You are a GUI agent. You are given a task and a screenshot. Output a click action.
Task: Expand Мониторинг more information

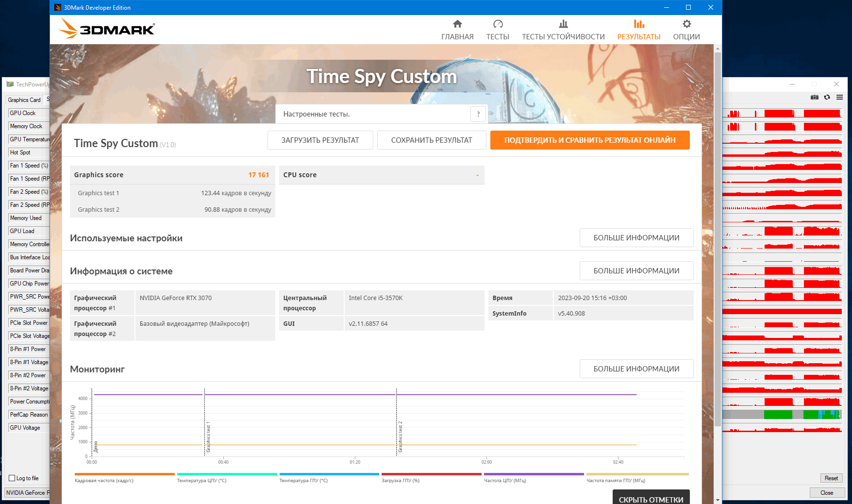pyautogui.click(x=636, y=369)
